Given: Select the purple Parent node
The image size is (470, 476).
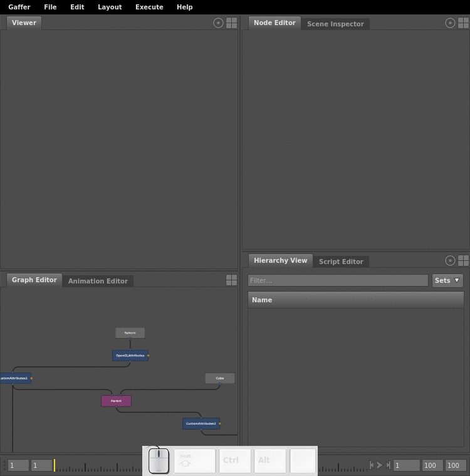Looking at the screenshot, I should point(116,401).
